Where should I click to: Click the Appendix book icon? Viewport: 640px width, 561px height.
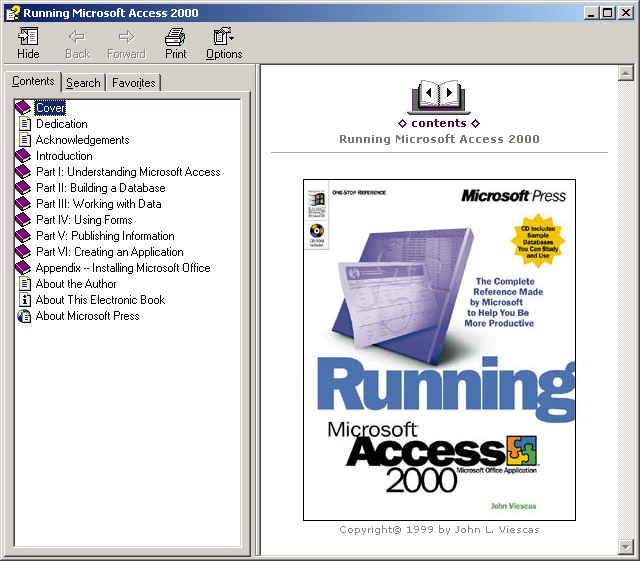(x=23, y=267)
